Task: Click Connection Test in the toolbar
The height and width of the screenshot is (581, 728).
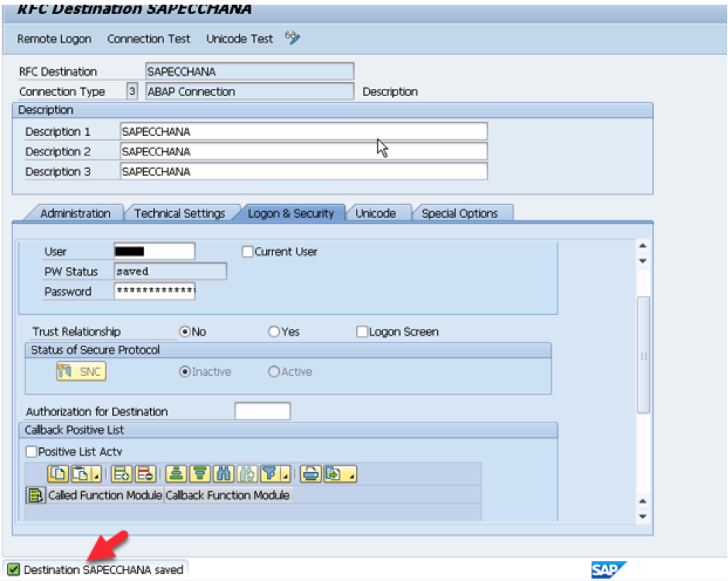Action: pyautogui.click(x=149, y=39)
